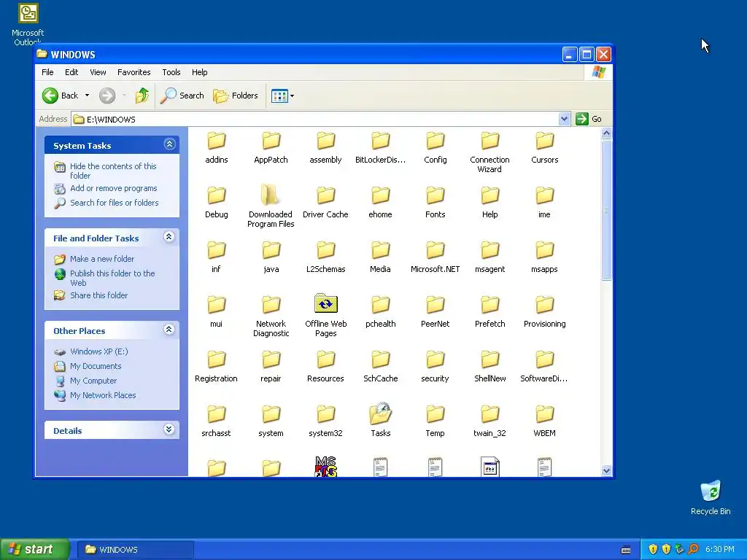This screenshot has height=560, width=747.
Task: Go to My Computer link
Action: tap(93, 381)
